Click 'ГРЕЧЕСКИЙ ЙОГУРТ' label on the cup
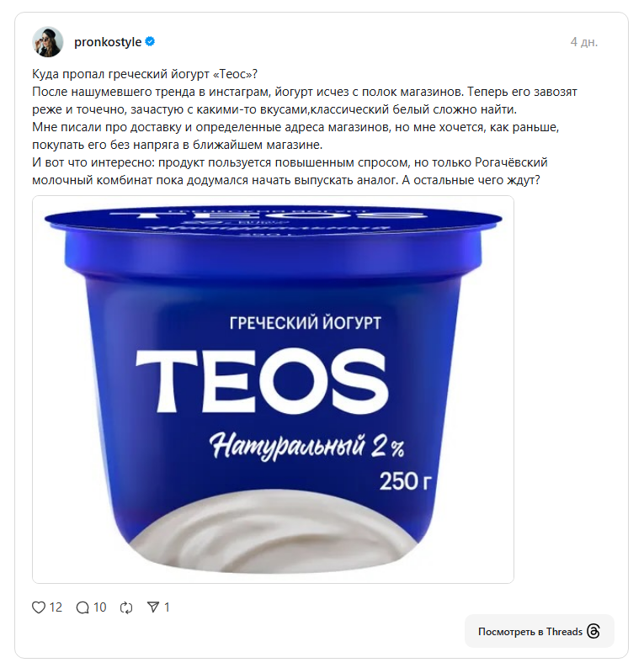The width and height of the screenshot is (644, 668). click(x=306, y=322)
